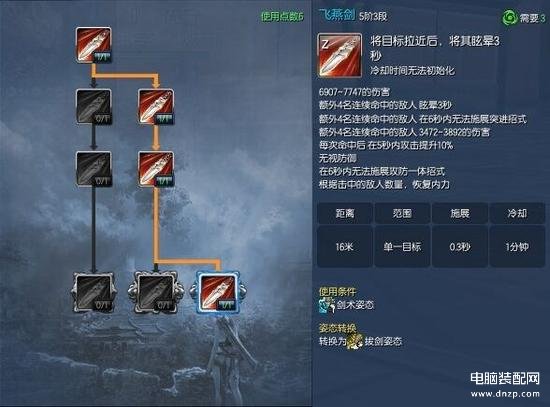550x407 pixels.
Task: Click the 剑术姿态 stance icon under 使用条件
Action: click(327, 305)
